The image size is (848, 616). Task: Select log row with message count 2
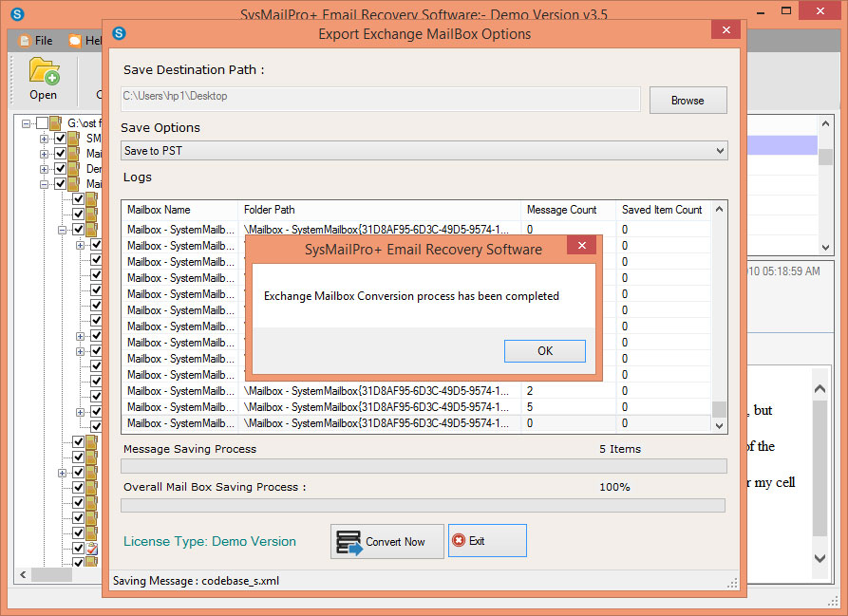click(416, 391)
